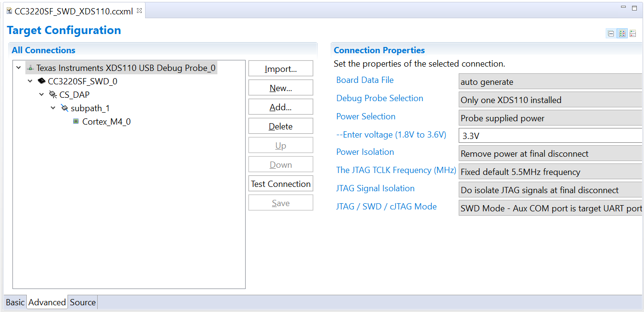The height and width of the screenshot is (312, 644).
Task: Click the JTAG / SWD / cJTAG Mode label
Action: [386, 207]
